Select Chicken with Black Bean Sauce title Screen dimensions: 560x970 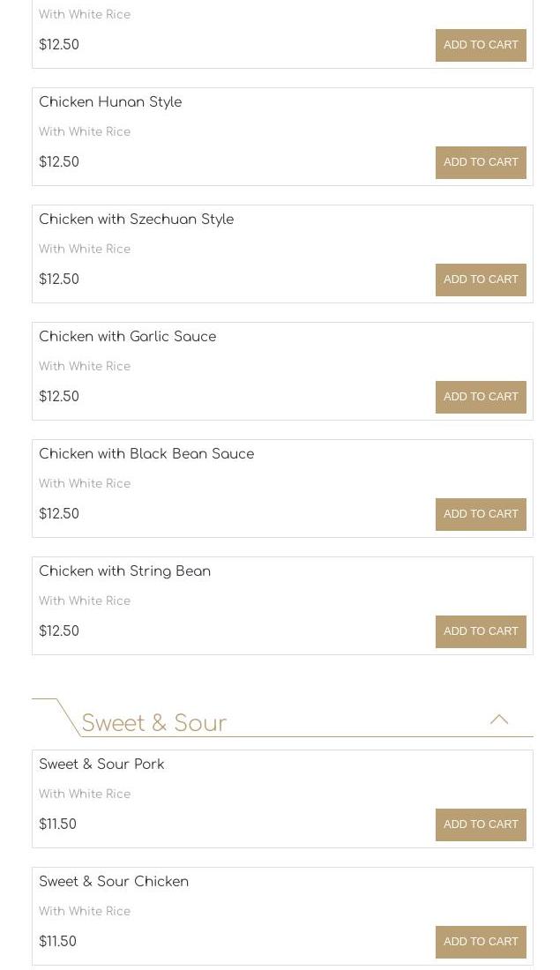(x=146, y=454)
